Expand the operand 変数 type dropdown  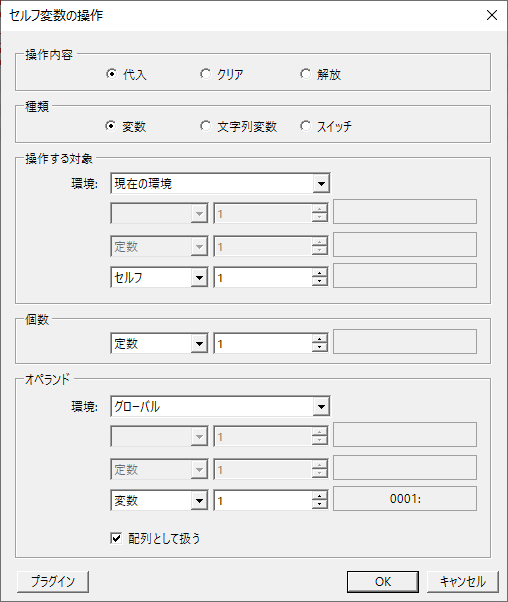199,501
